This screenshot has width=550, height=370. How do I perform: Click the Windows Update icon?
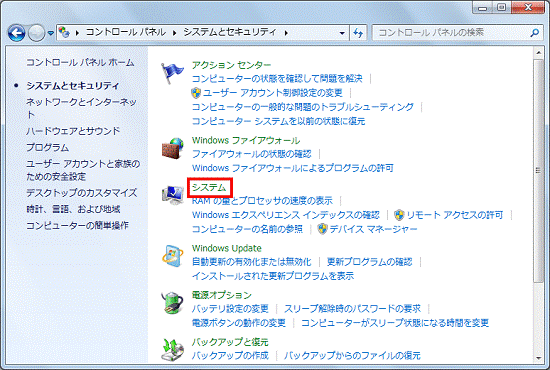172,256
